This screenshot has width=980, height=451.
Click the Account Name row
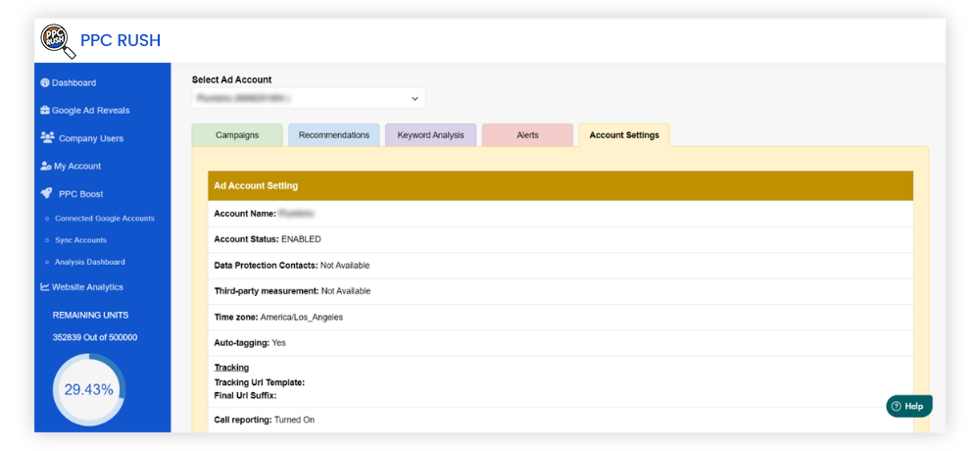point(561,214)
